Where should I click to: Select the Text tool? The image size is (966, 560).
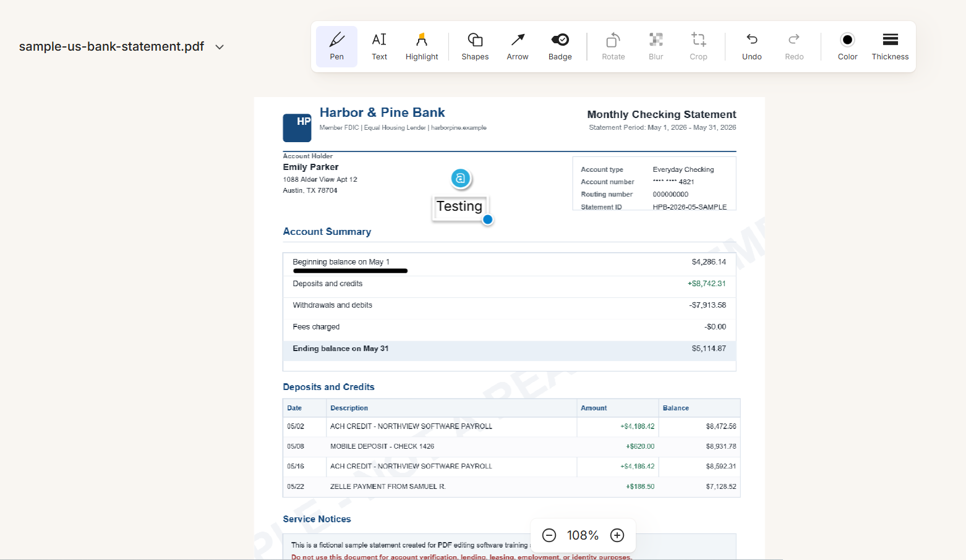[x=379, y=46]
